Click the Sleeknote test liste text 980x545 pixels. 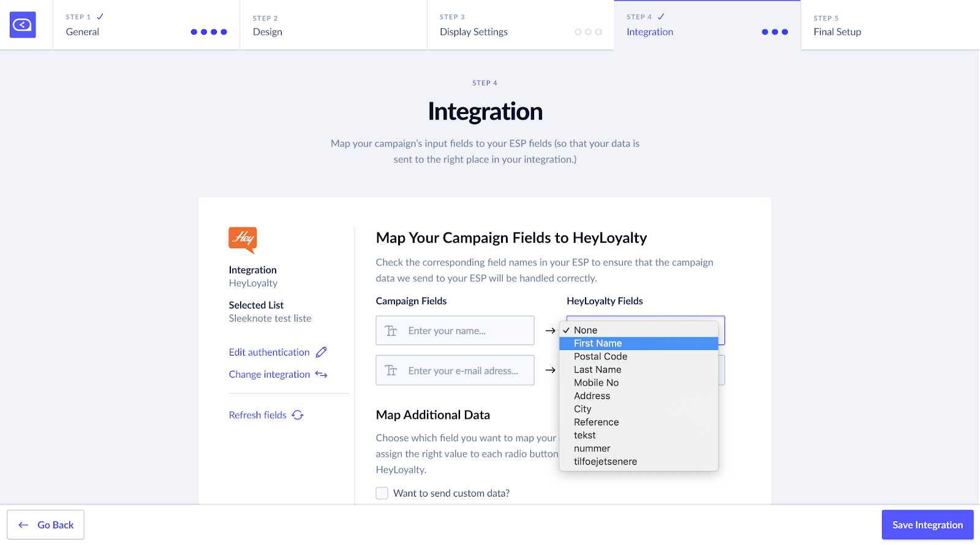pos(270,318)
